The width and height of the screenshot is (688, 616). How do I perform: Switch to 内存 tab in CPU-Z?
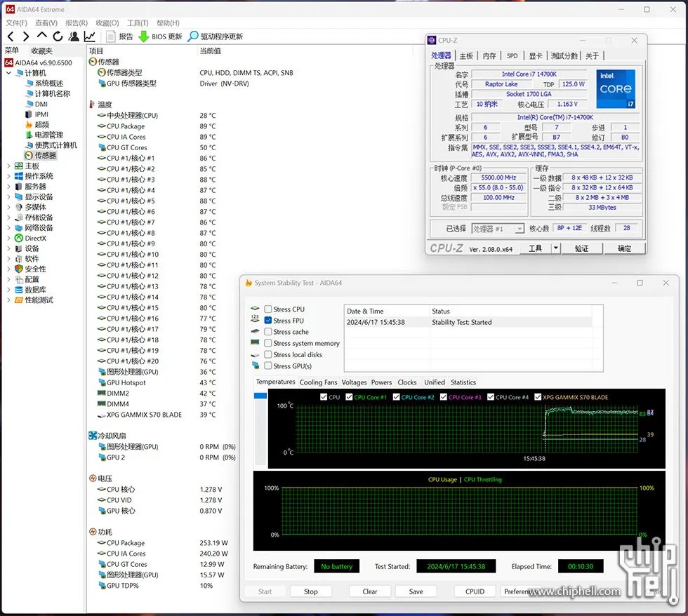pyautogui.click(x=489, y=55)
